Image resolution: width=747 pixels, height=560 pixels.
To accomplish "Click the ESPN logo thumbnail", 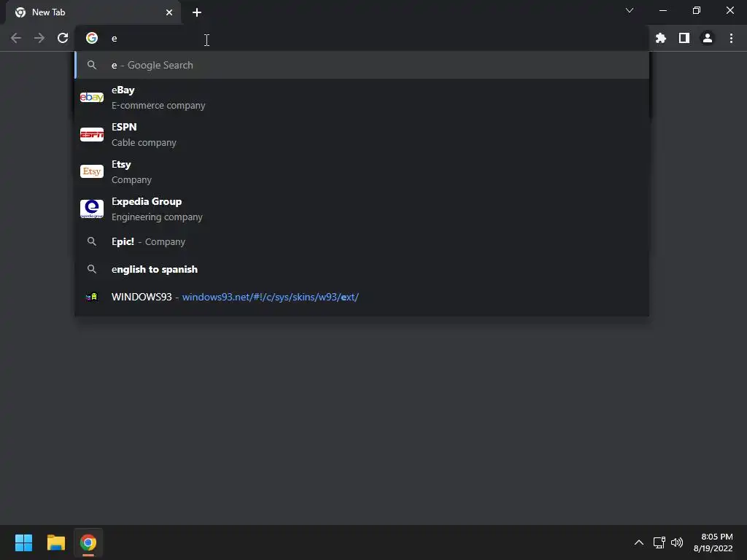I will click(92, 134).
